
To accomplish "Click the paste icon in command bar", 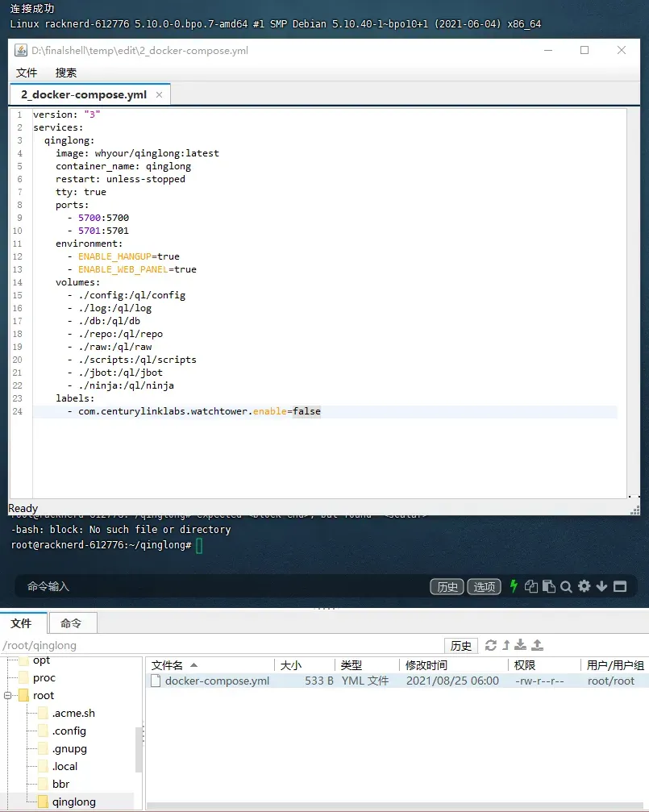I will [x=548, y=586].
